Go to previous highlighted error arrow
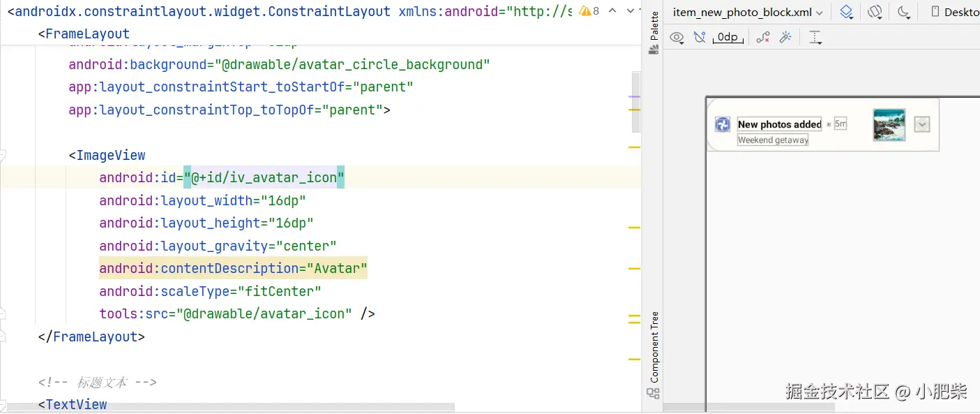This screenshot has width=980, height=414. 613,11
